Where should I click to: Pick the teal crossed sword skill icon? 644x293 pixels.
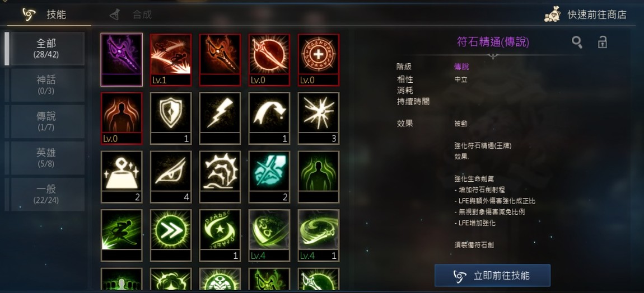pos(269,177)
